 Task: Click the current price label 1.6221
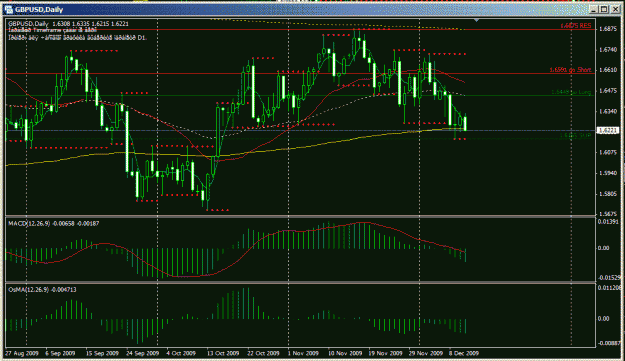pyautogui.click(x=608, y=130)
